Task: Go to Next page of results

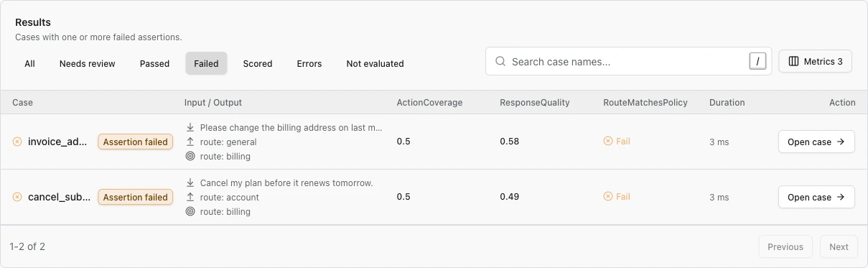Action: pyautogui.click(x=839, y=246)
